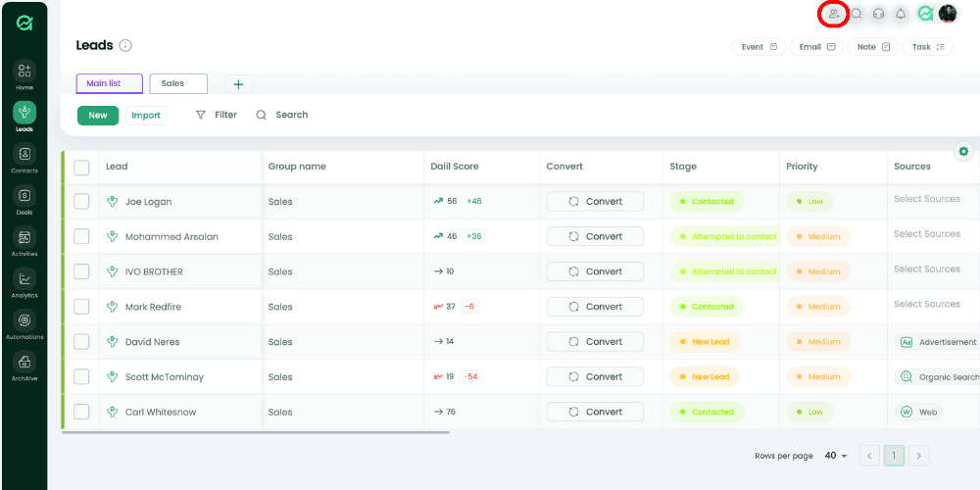The image size is (980, 490).
Task: Go to Home in the sidebar
Action: (24, 75)
